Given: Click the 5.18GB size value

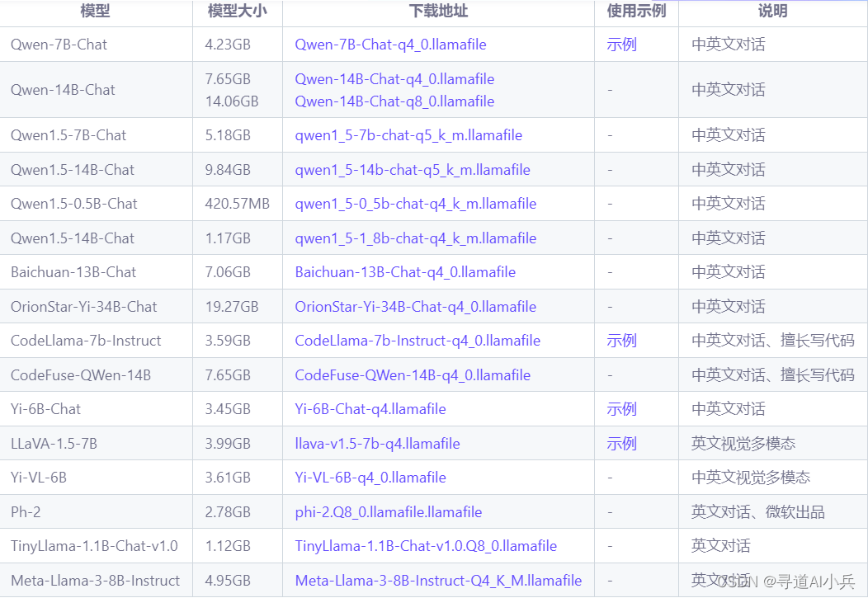Looking at the screenshot, I should point(228,135).
